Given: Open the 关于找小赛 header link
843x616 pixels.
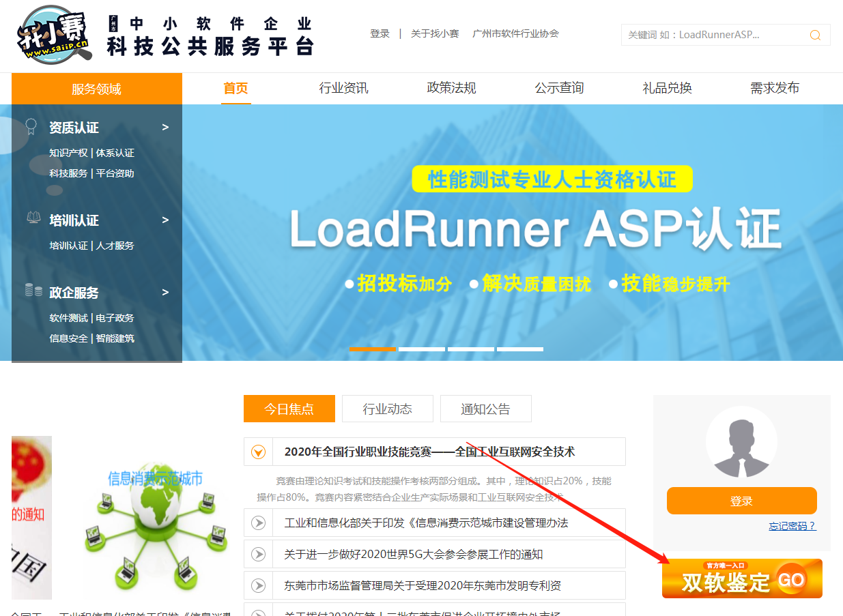Looking at the screenshot, I should pyautogui.click(x=435, y=33).
